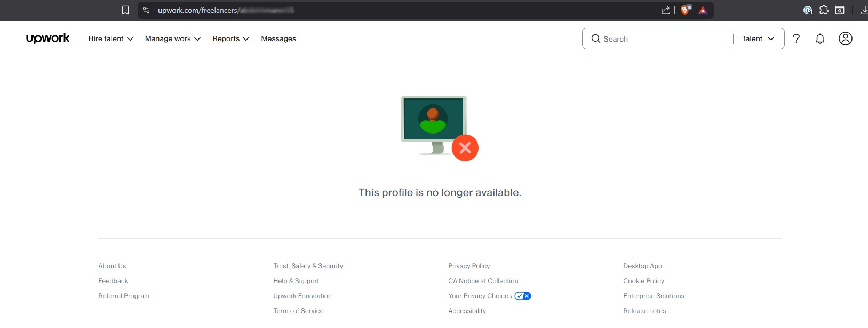Open the browser downloads icon
The height and width of the screenshot is (328, 868).
point(864,10)
